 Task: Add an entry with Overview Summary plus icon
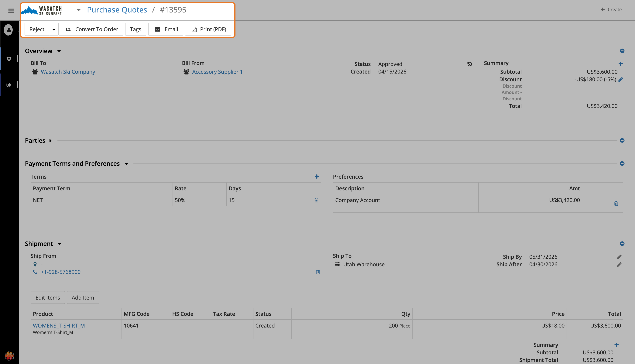tap(620, 64)
